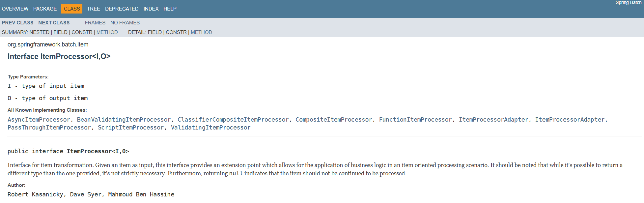Open FunctionItemProcessor class link
The width and height of the screenshot is (644, 203).
click(x=415, y=120)
